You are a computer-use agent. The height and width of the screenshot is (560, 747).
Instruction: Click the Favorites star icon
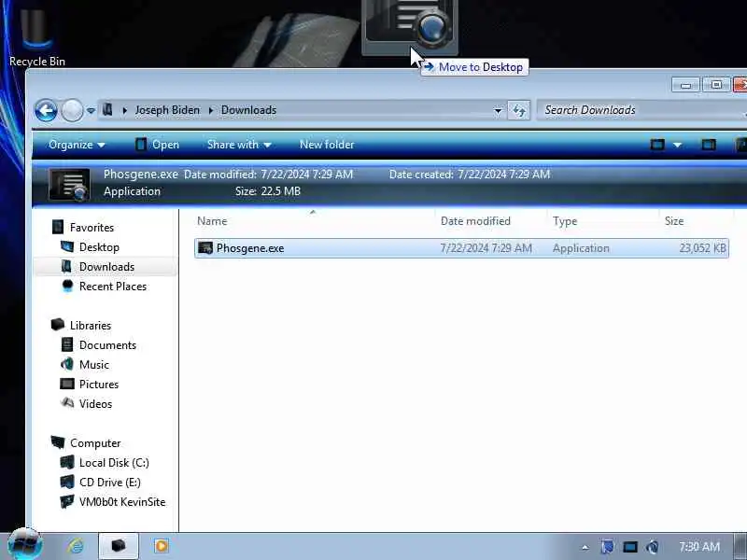(58, 227)
